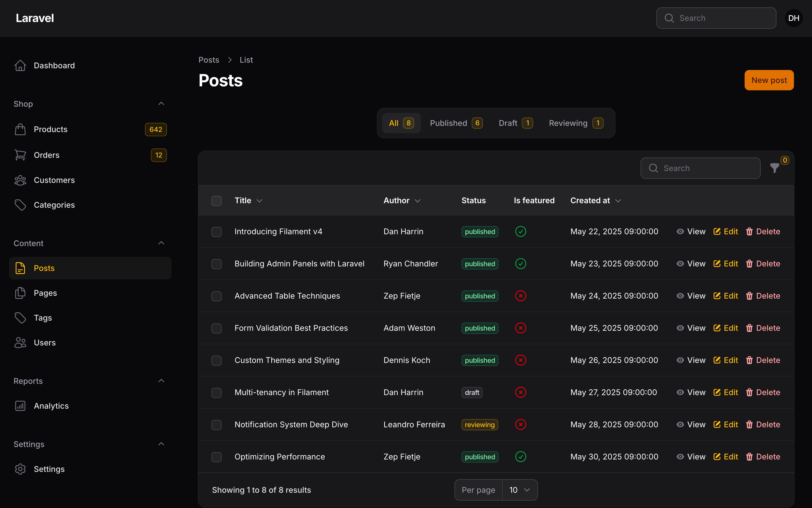Click the Posts document icon in sidebar

20,268
